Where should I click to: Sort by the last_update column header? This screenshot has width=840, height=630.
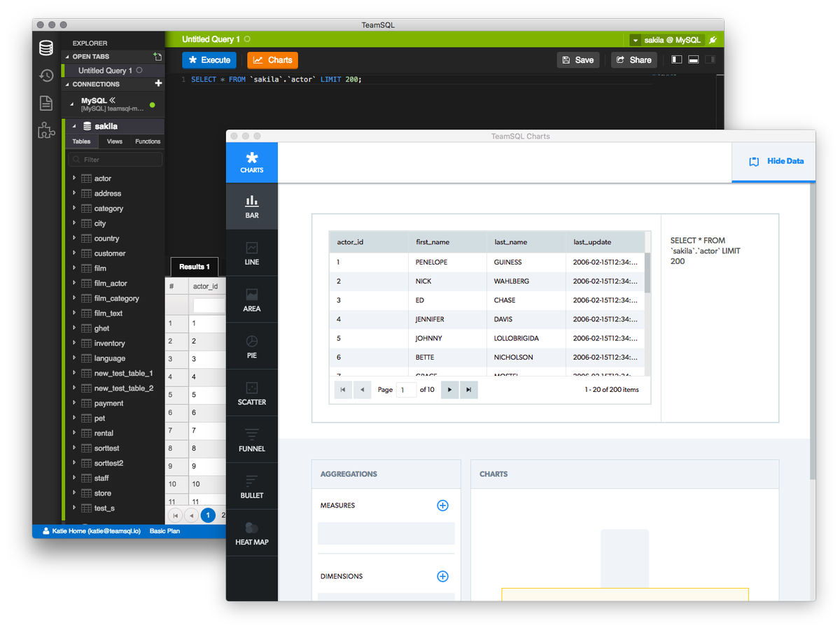pyautogui.click(x=605, y=242)
